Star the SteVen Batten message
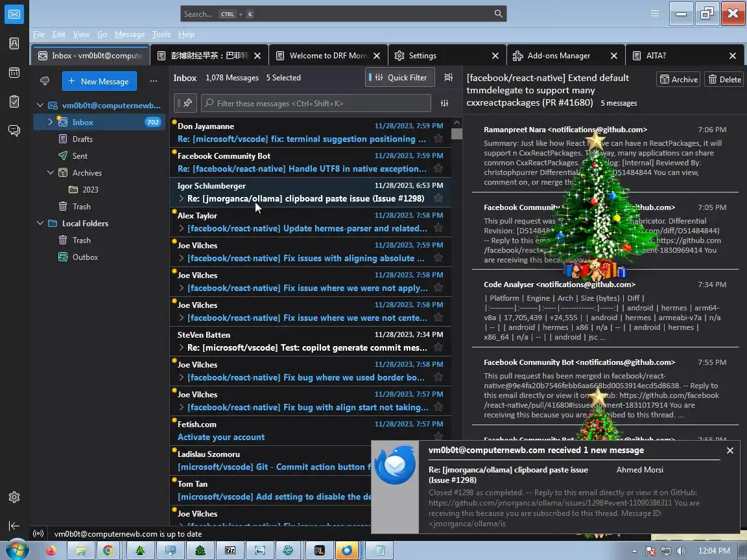 (438, 347)
